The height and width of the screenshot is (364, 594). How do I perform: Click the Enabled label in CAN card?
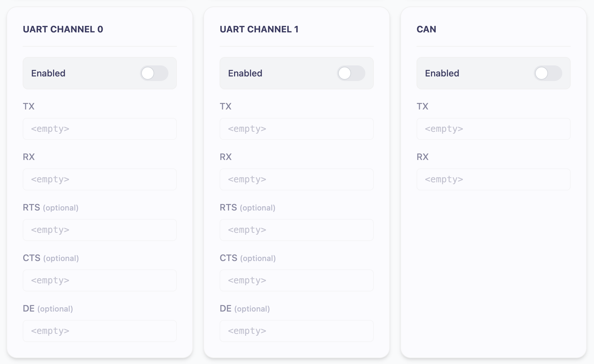[x=442, y=73]
